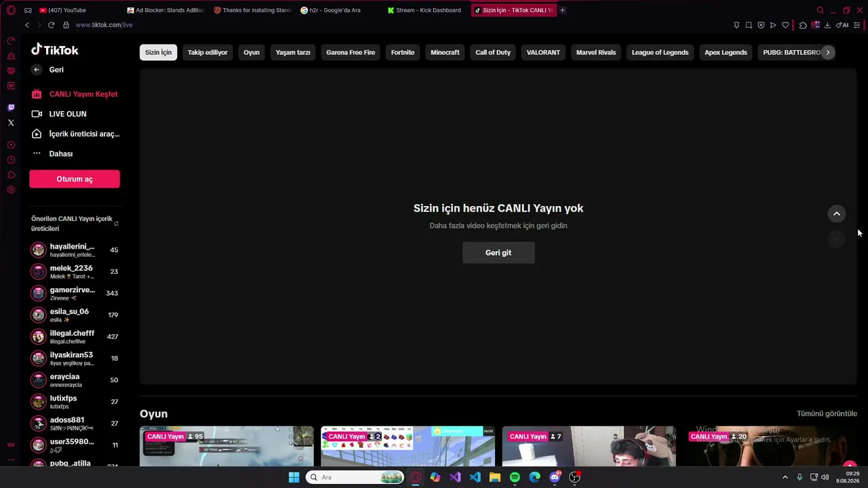Open Discord from the taskbar
This screenshot has width=868, height=488.
click(555, 477)
